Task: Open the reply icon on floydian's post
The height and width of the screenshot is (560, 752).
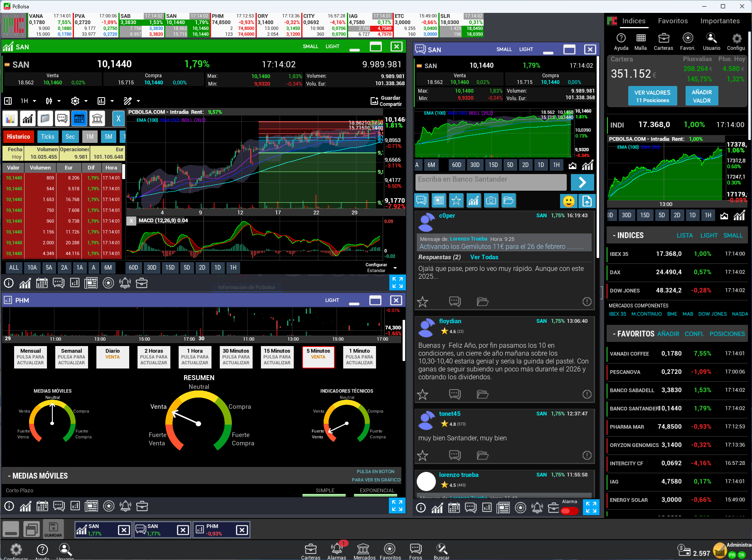Action: coord(455,394)
